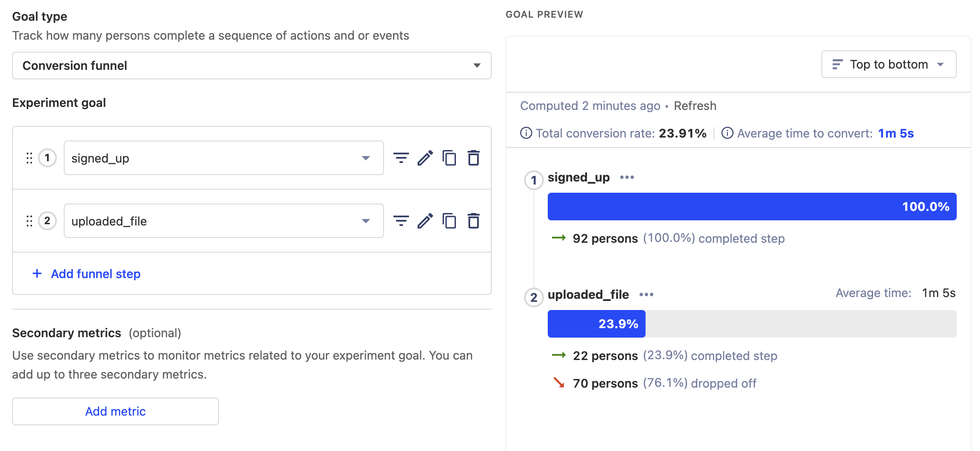Click the info icon next to total conversion rate
This screenshot has width=980, height=451.
pos(526,133)
